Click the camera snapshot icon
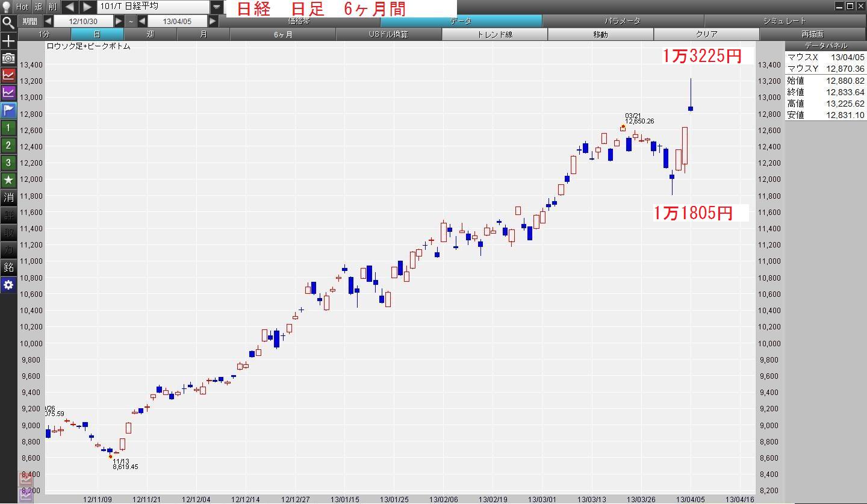867x504 pixels. [8, 58]
